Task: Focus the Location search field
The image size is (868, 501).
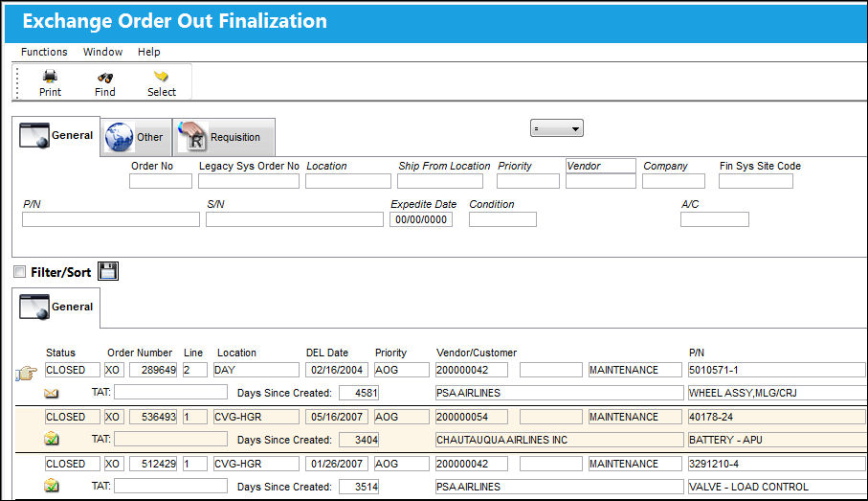Action: (x=348, y=181)
